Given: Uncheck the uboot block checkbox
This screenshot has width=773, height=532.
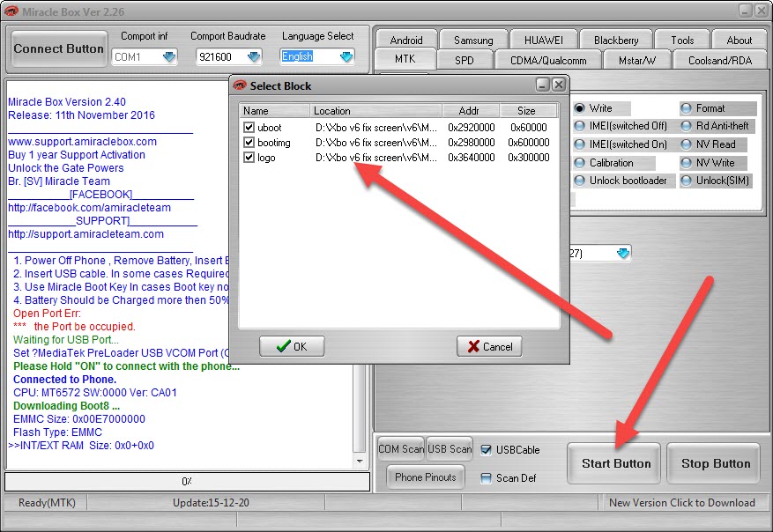Looking at the screenshot, I should pyautogui.click(x=249, y=127).
